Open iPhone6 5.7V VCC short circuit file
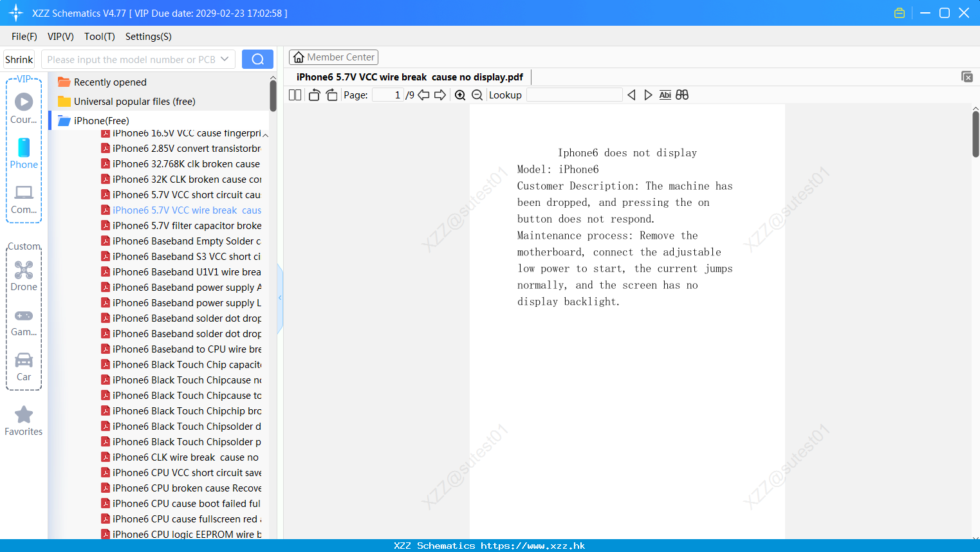This screenshot has width=980, height=552. tap(181, 195)
